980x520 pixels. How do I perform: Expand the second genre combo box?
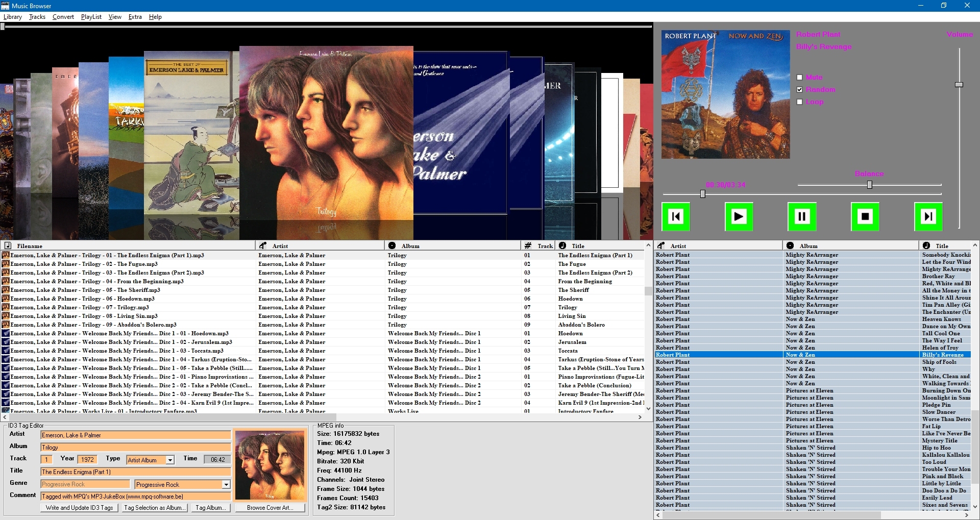pyautogui.click(x=226, y=484)
